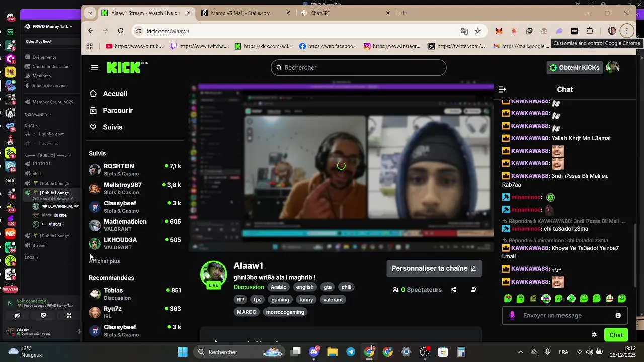Click the Envoyer un message input

(565, 315)
